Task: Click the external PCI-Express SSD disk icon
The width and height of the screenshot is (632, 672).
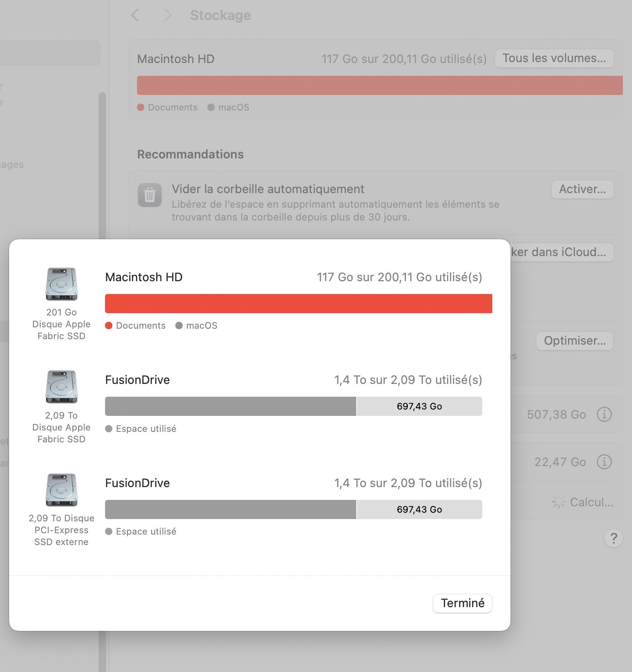Action: click(62, 490)
